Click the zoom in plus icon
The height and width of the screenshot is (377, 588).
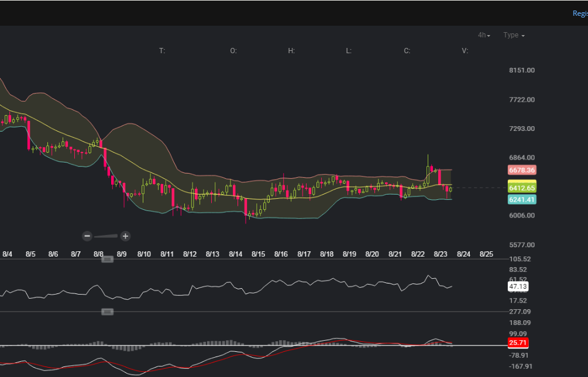(125, 236)
